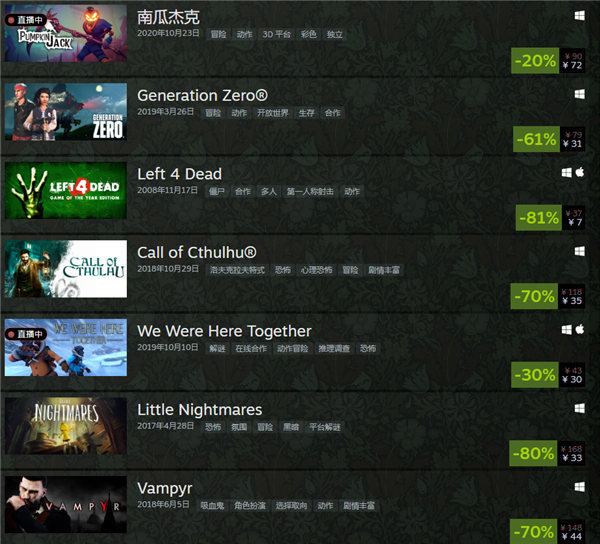The width and height of the screenshot is (600, 544).
Task: Click the -81% discount price on Left 4 Dead
Action: click(550, 218)
